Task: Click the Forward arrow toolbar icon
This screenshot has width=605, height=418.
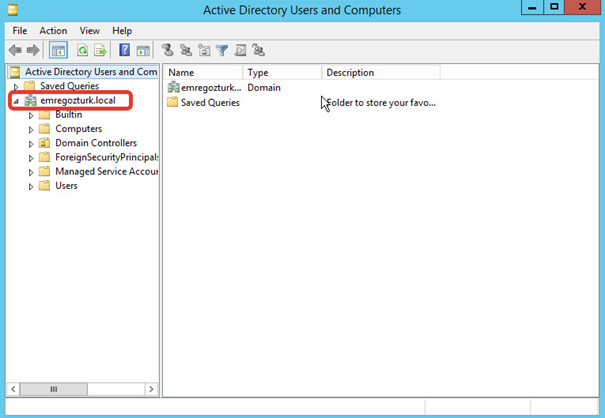Action: pyautogui.click(x=33, y=50)
